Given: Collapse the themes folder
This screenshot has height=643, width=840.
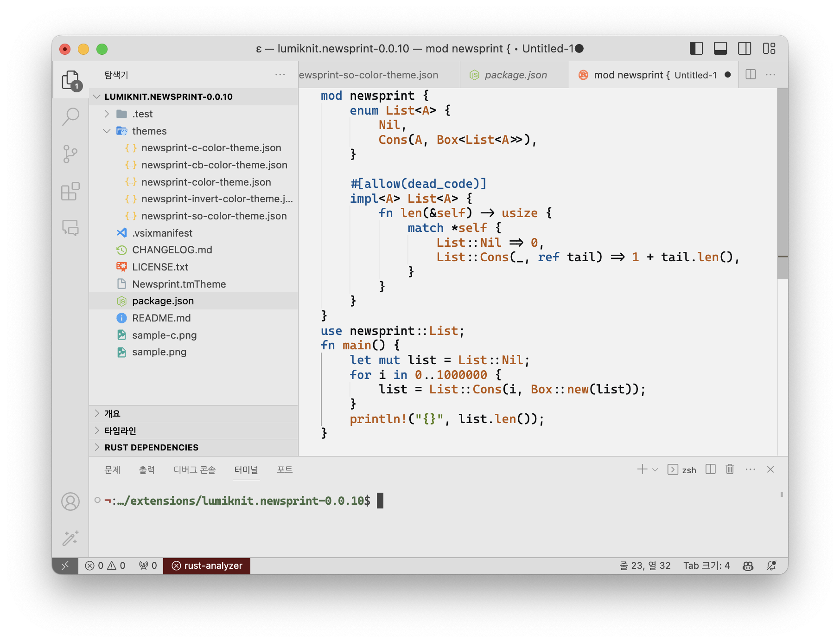Looking at the screenshot, I should click(193, 131).
